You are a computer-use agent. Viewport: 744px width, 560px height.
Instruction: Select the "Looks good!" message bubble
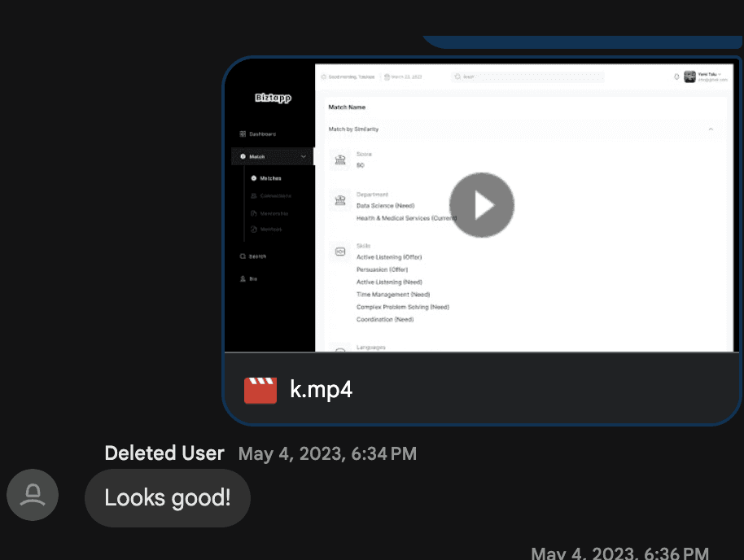pyautogui.click(x=168, y=498)
